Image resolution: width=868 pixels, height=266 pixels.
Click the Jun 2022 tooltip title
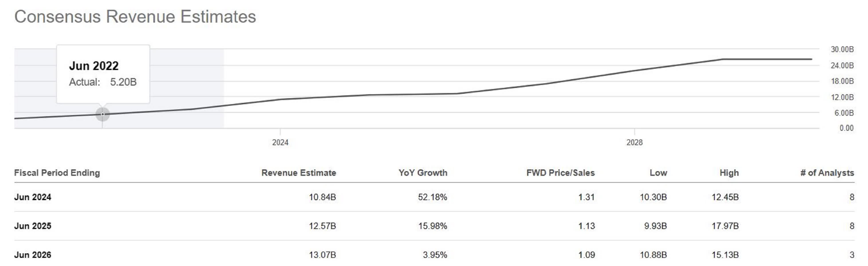coord(94,66)
